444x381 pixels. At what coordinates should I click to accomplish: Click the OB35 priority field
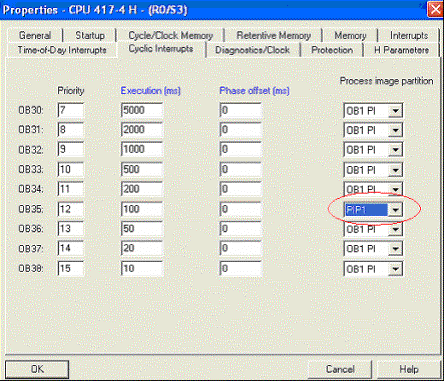70,209
